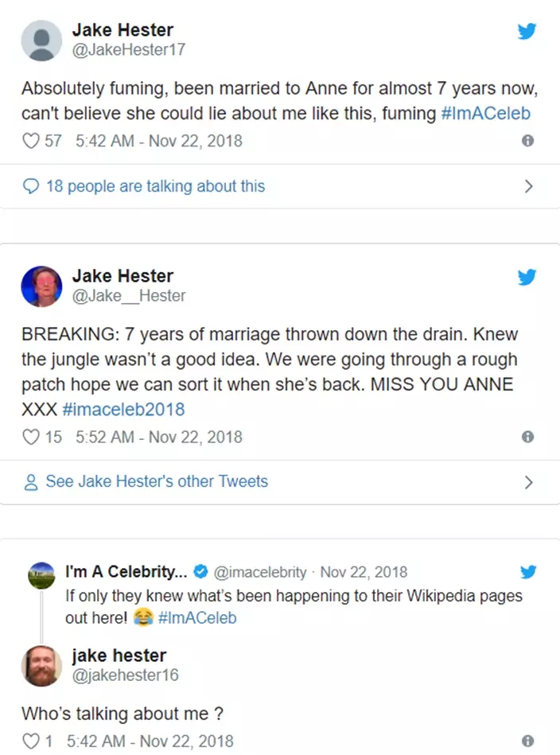Click the #imaceleb2018 hashtag
560x755 pixels.
pyautogui.click(x=122, y=409)
